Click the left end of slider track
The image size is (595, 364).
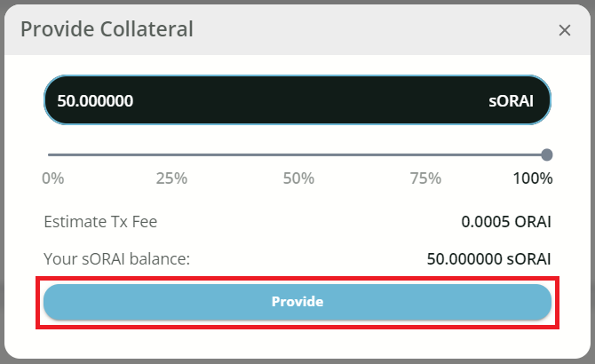pyautogui.click(x=52, y=154)
